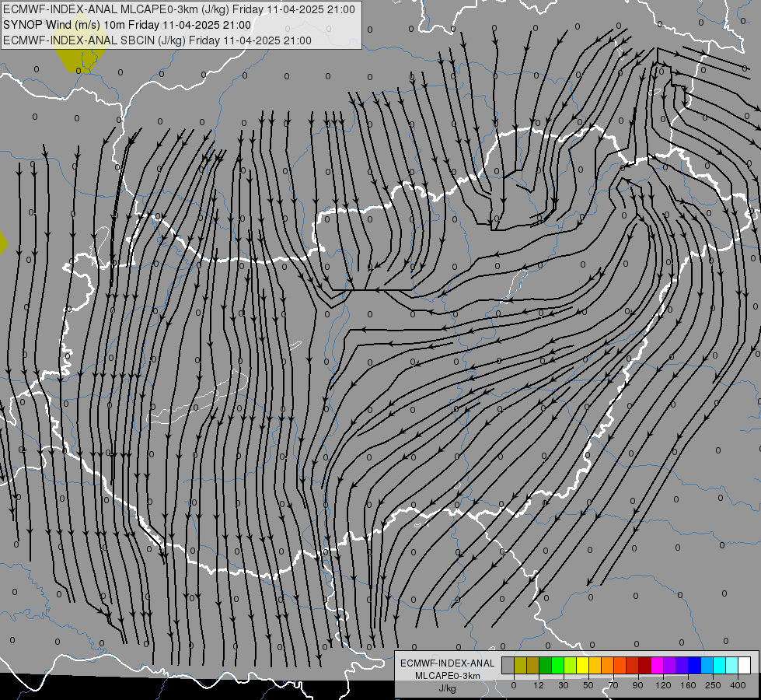Select the sky-blue swatch before the 250 tick
The image size is (761, 700).
tap(707, 666)
